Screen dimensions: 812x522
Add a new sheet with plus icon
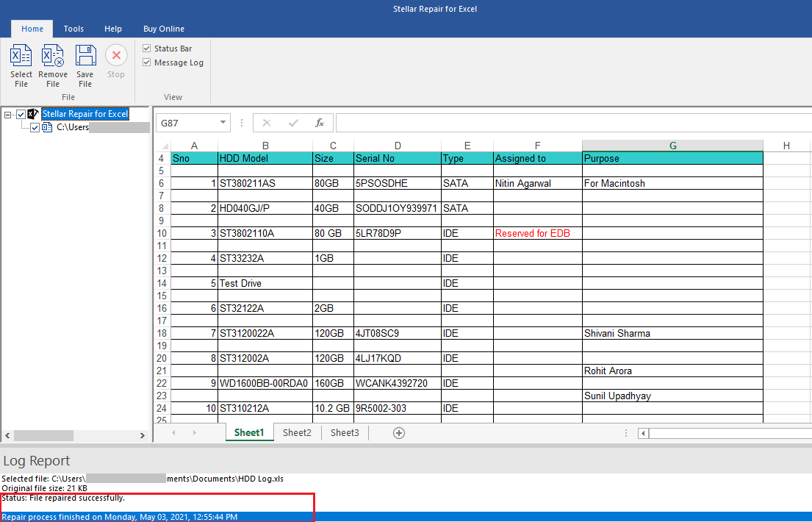(399, 433)
